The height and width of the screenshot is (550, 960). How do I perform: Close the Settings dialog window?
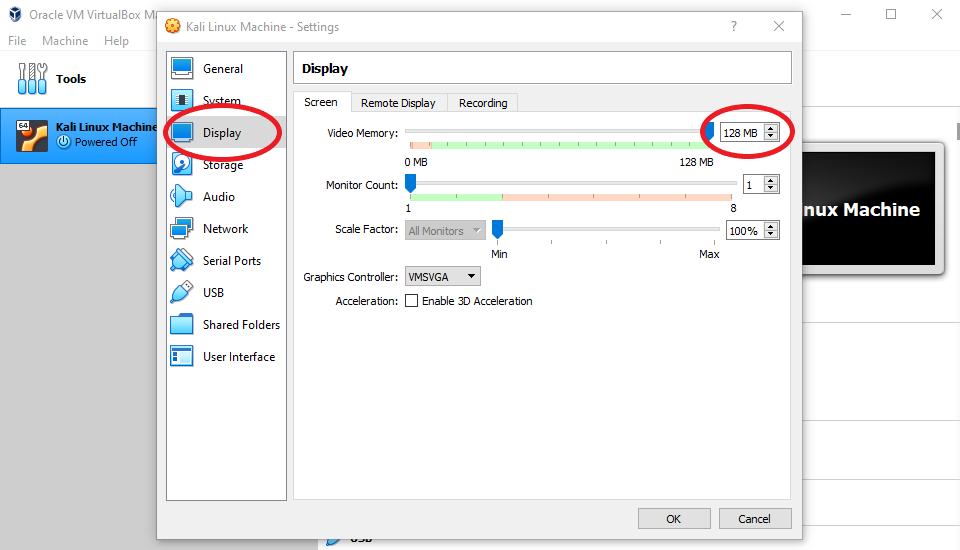tap(779, 26)
